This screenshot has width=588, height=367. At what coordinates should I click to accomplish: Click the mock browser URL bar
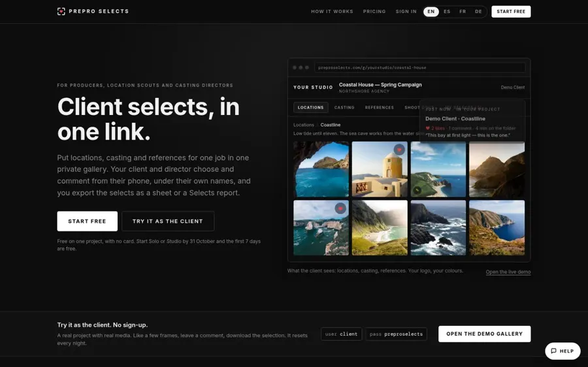(419, 67)
